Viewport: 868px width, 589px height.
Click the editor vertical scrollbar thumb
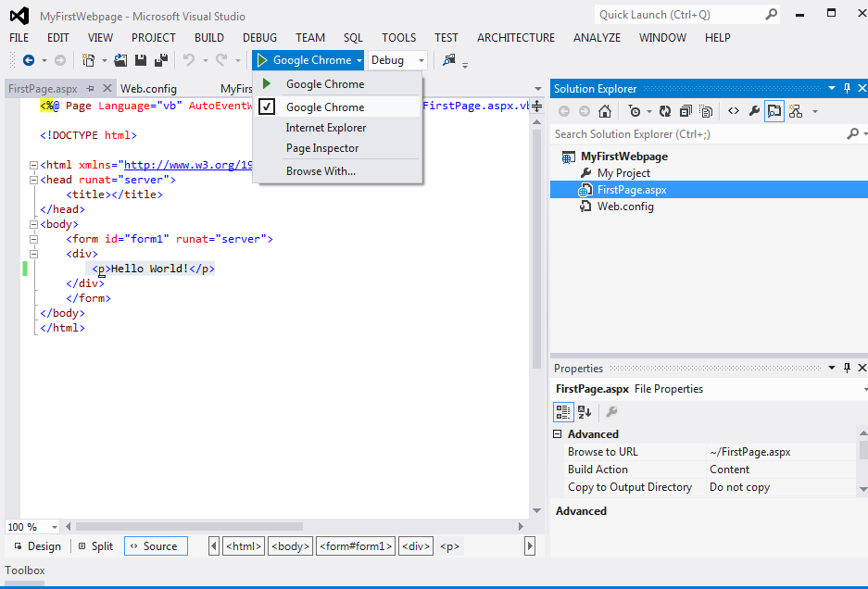(536, 248)
